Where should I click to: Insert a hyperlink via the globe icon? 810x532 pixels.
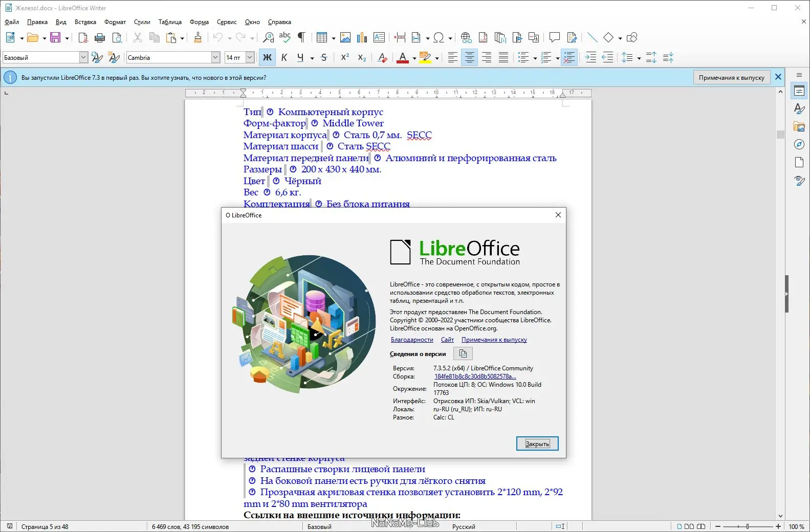(x=466, y=37)
